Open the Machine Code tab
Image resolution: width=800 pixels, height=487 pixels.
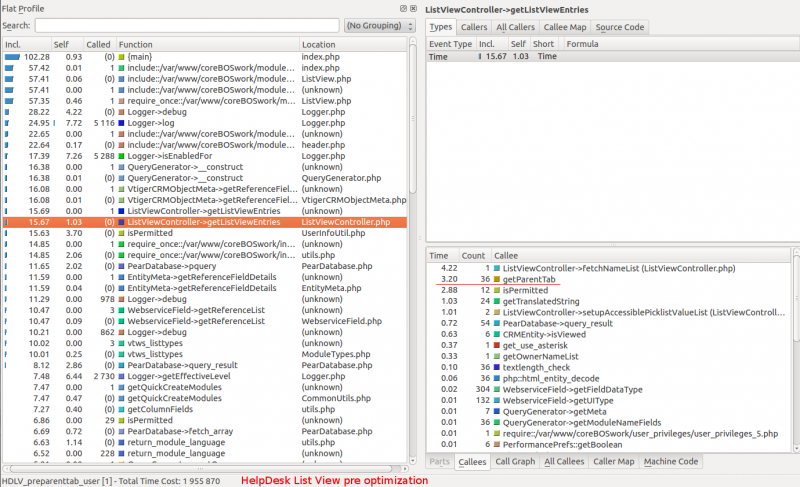671,462
